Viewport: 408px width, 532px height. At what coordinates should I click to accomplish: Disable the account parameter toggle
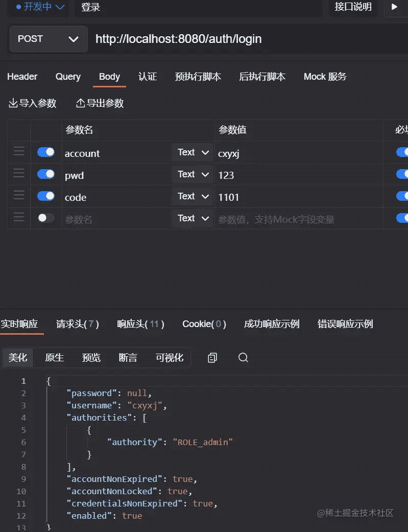[x=46, y=152]
